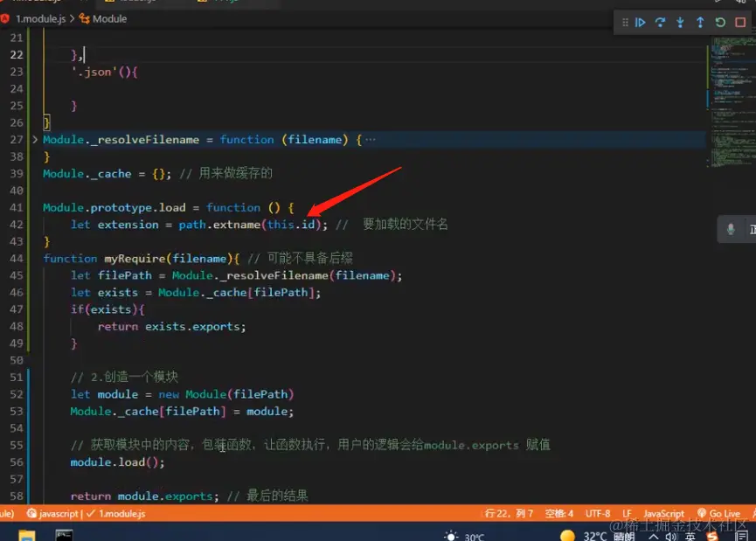Change end of line sequence LF

pyautogui.click(x=627, y=514)
